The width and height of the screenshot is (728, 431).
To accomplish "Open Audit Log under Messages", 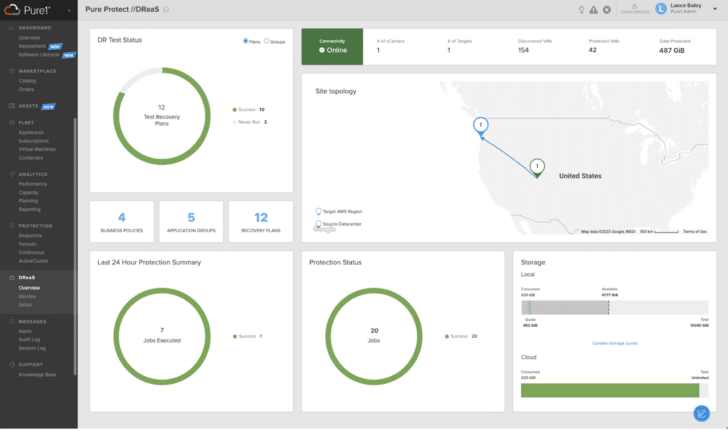I will point(29,340).
